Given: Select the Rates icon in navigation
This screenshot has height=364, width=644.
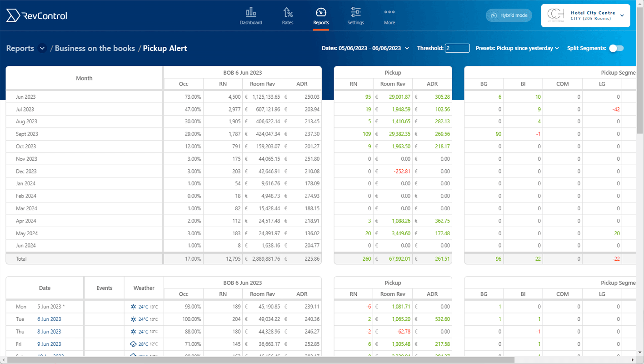Looking at the screenshot, I should (x=287, y=11).
